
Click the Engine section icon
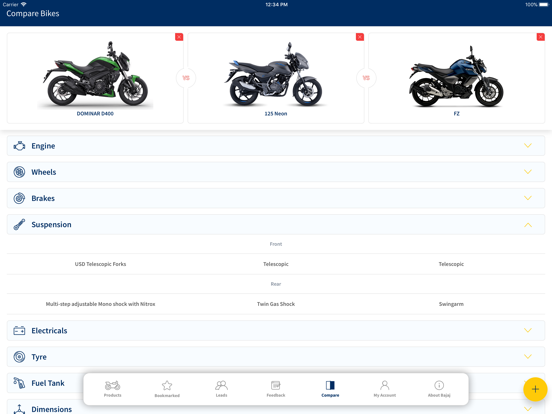[x=19, y=146]
